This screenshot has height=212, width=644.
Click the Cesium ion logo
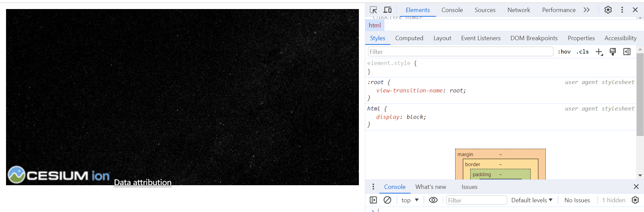tap(59, 175)
